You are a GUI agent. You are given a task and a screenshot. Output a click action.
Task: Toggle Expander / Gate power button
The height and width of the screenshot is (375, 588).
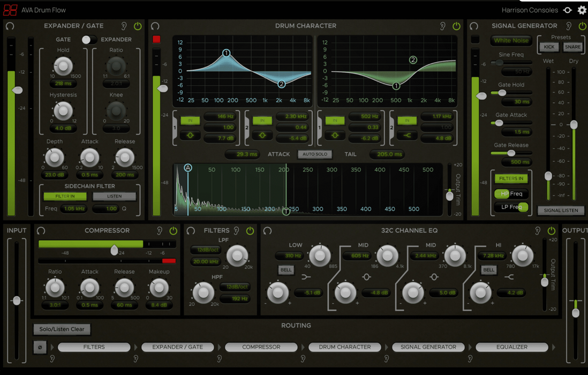138,26
